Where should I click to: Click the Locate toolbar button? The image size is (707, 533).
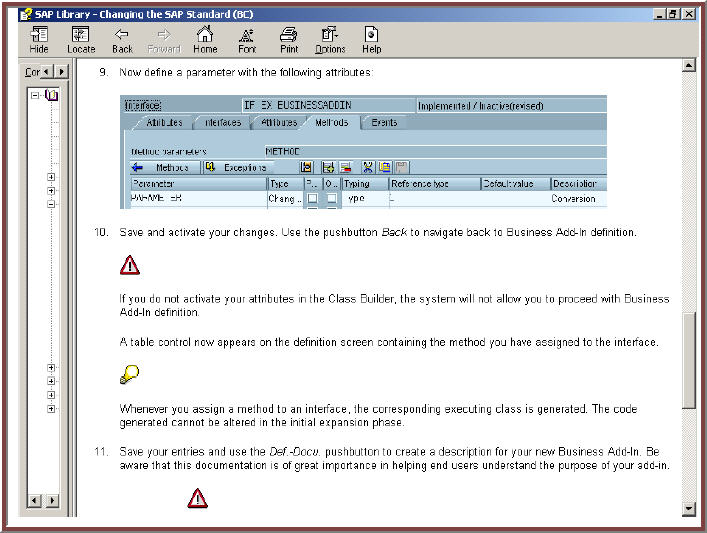click(x=81, y=40)
